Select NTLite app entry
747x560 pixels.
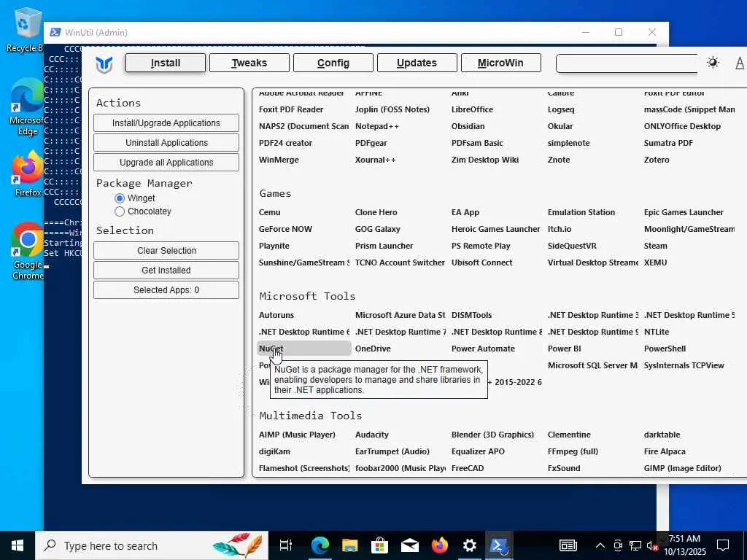pyautogui.click(x=657, y=332)
